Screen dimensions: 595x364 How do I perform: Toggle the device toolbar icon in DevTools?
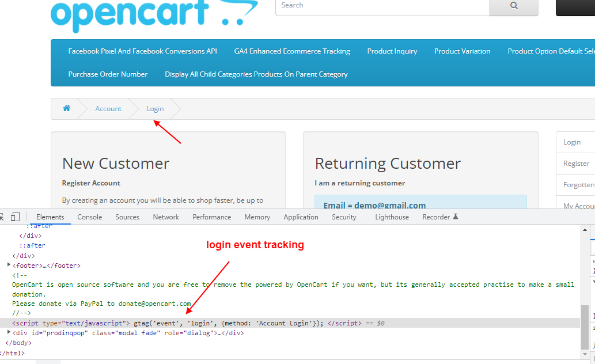click(x=15, y=217)
